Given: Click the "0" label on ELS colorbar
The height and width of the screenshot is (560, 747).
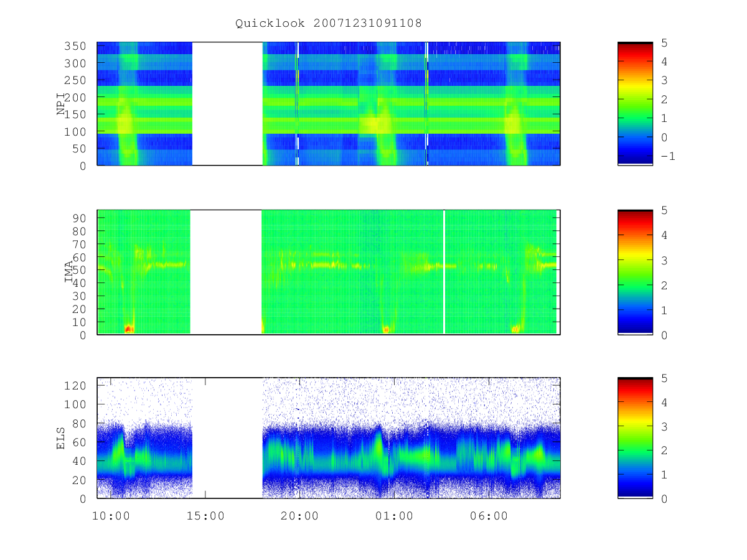Looking at the screenshot, I should click(664, 498).
